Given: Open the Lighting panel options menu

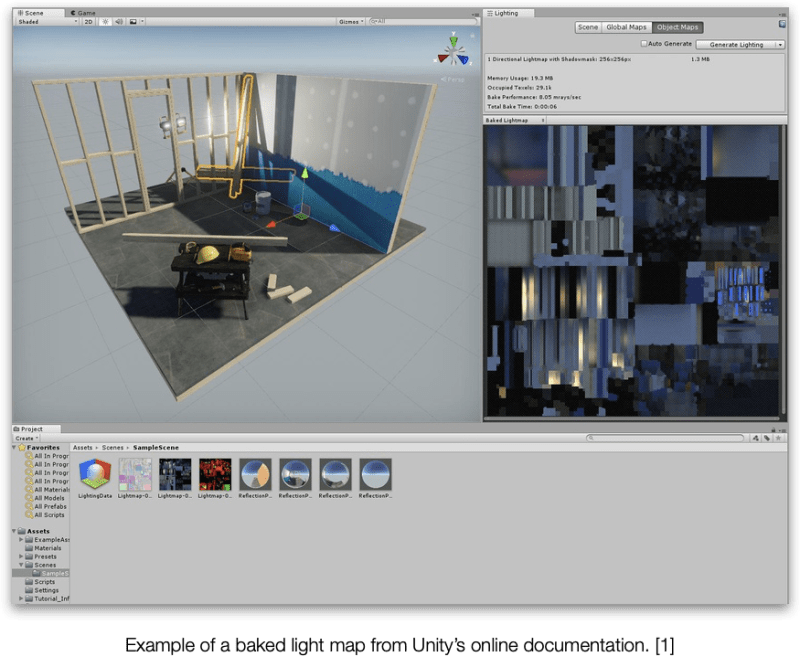Looking at the screenshot, I should pos(784,14).
